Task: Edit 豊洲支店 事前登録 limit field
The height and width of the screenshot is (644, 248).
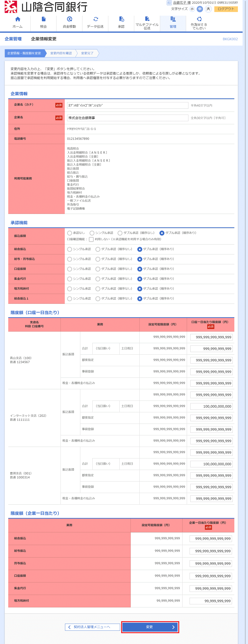Action: coord(211,487)
